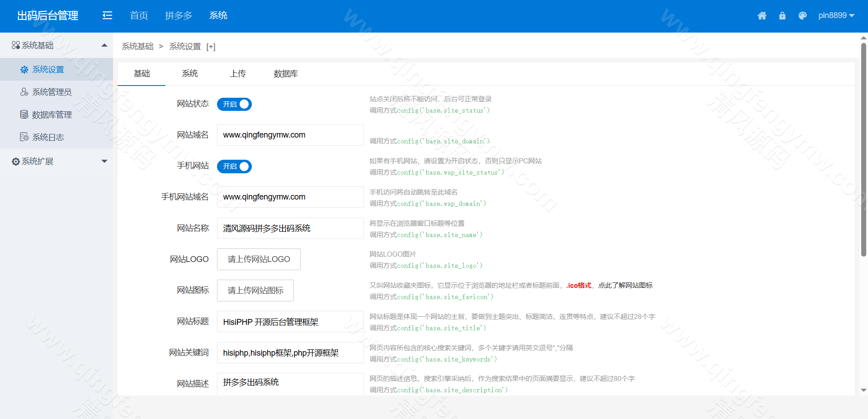The width and height of the screenshot is (868, 419).
Task: Open the theme palette color picker
Action: pyautogui.click(x=803, y=15)
